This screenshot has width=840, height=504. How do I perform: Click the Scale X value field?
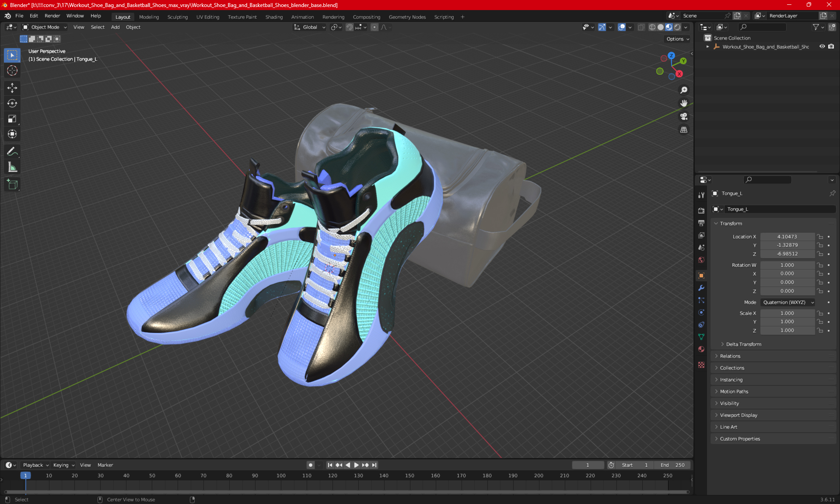[x=787, y=313]
